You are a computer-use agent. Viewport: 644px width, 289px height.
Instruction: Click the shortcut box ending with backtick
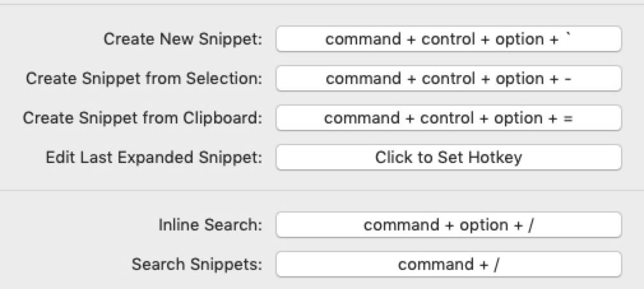pos(448,39)
